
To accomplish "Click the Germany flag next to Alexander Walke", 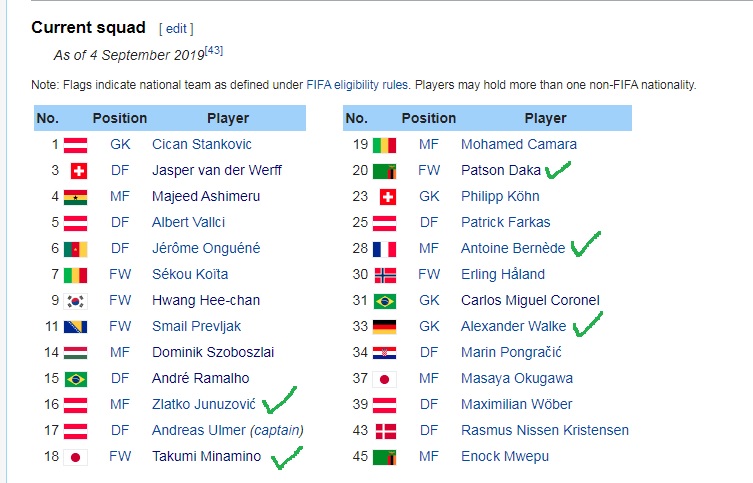I will pyautogui.click(x=385, y=327).
